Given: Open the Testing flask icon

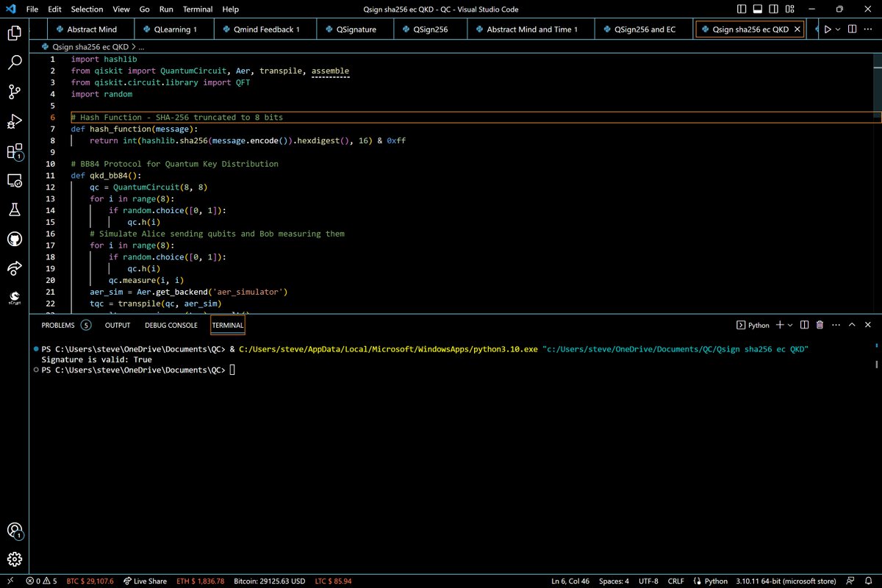Looking at the screenshot, I should click(x=15, y=209).
